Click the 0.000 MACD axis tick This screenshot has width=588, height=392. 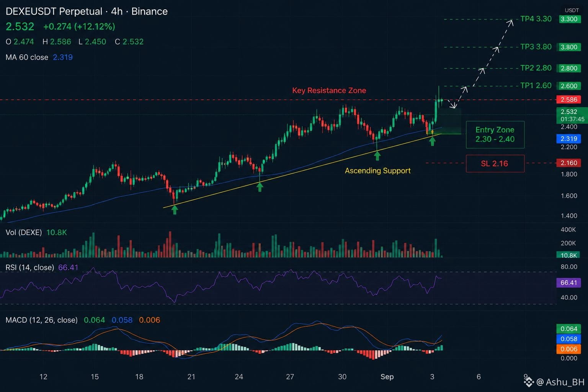(569, 358)
